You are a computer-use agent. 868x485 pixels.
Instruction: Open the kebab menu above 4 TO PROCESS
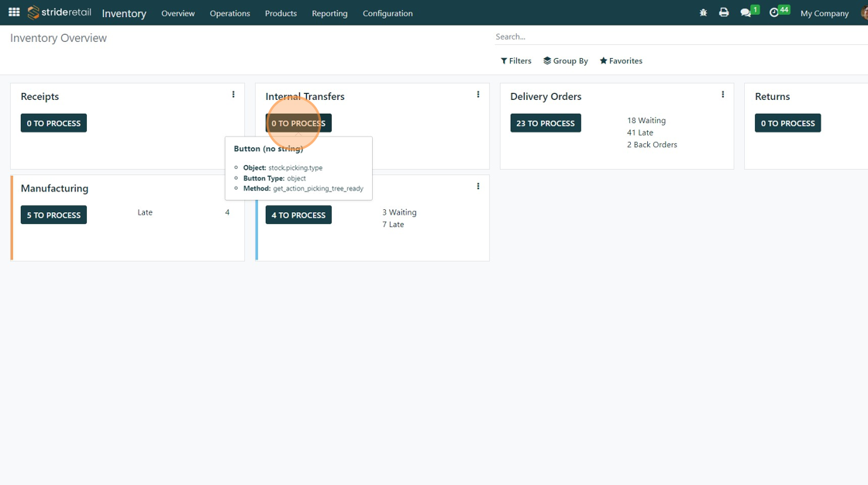pyautogui.click(x=478, y=187)
